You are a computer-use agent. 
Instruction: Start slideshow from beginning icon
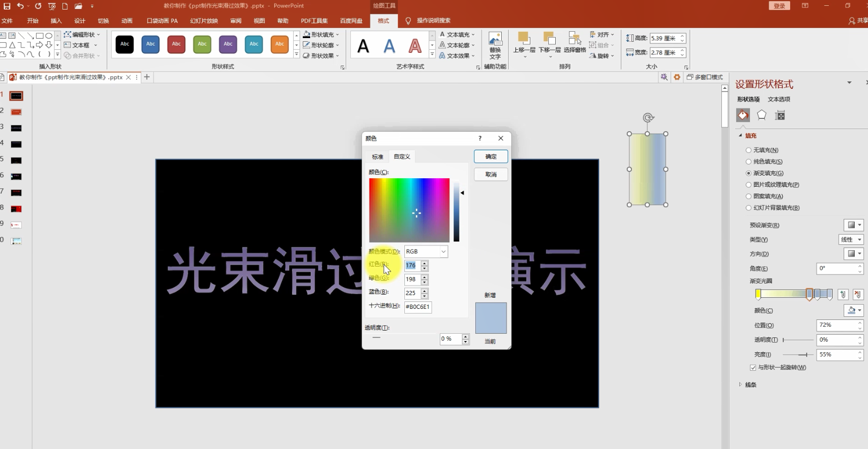[x=52, y=6]
